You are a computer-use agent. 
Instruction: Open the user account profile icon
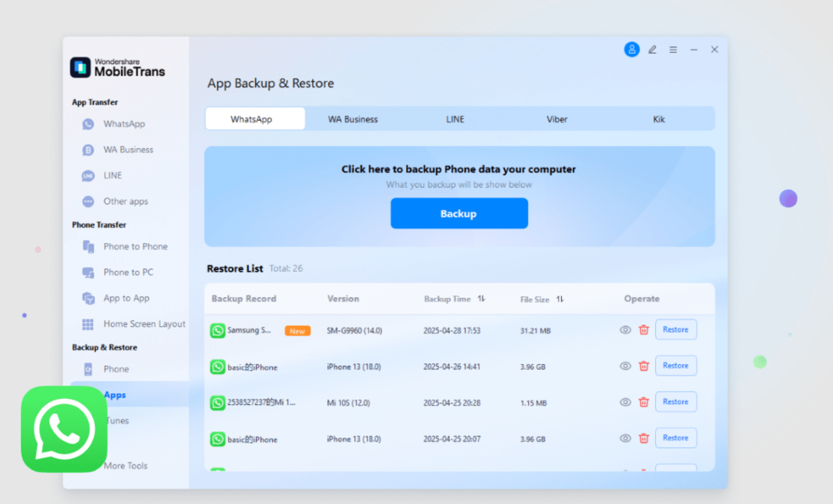point(632,49)
